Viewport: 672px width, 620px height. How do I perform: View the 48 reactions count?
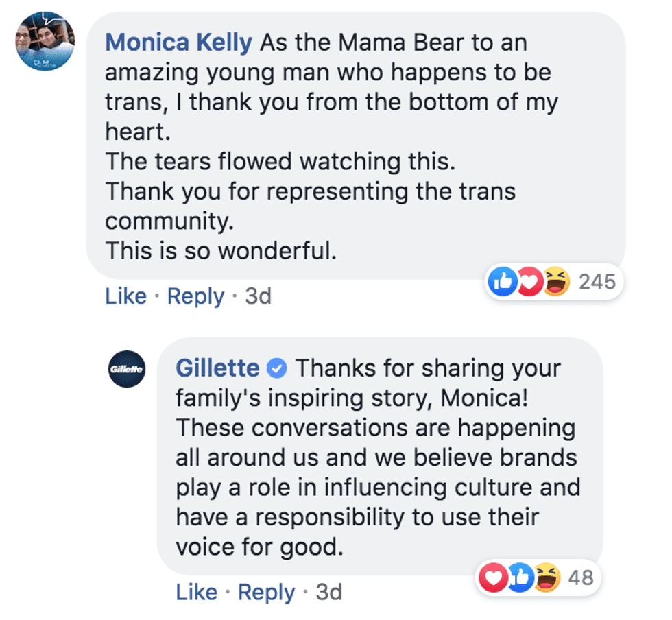click(580, 577)
